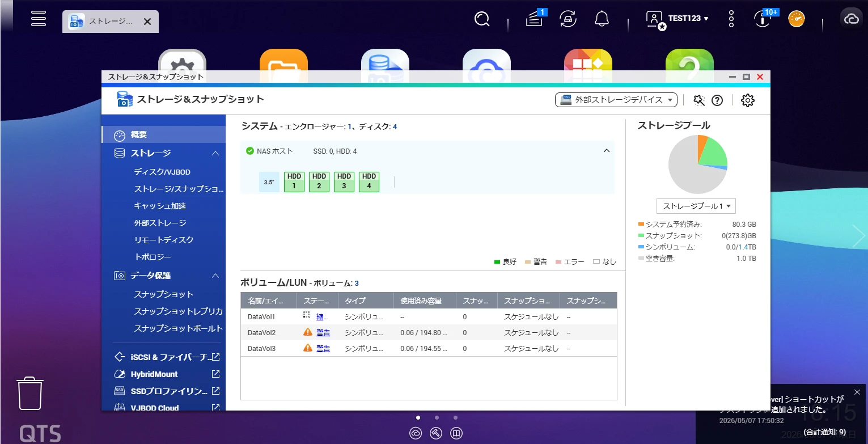Open the App Center colorful grid desktop icon
Viewport: 868px width, 444px height.
[588, 60]
